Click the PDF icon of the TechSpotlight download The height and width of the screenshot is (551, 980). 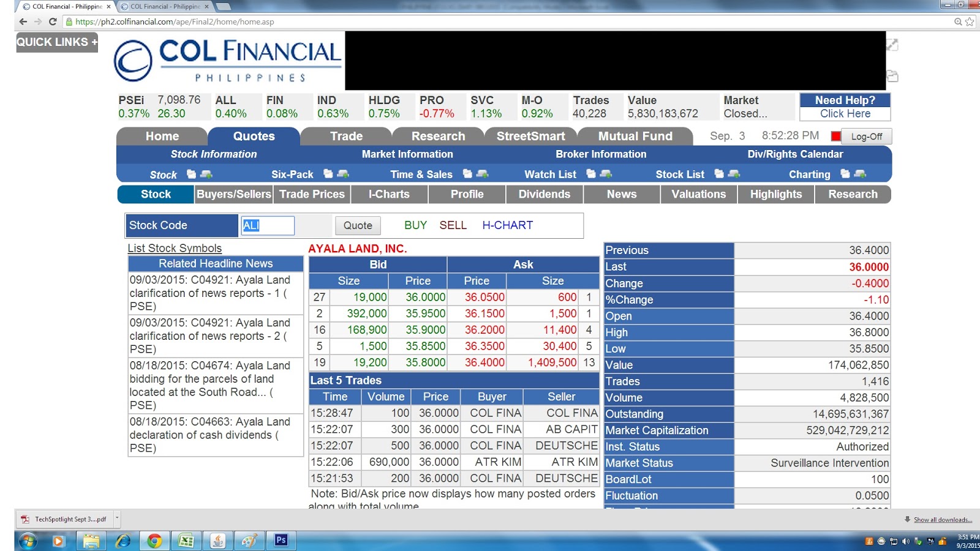pos(25,519)
